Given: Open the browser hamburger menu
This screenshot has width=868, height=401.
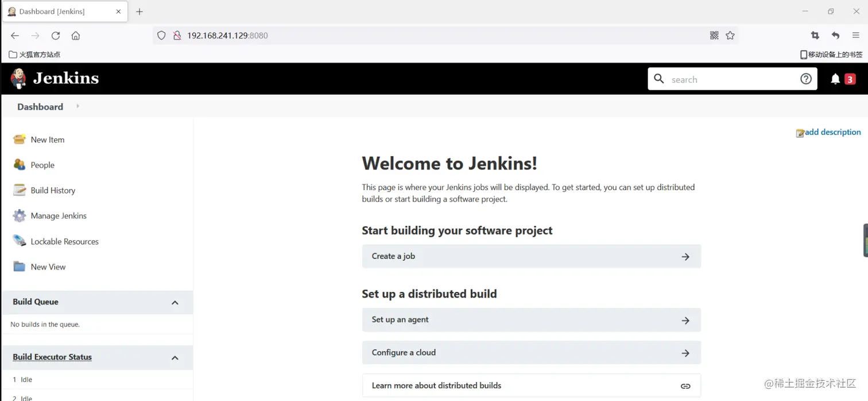Looking at the screenshot, I should [x=856, y=36].
